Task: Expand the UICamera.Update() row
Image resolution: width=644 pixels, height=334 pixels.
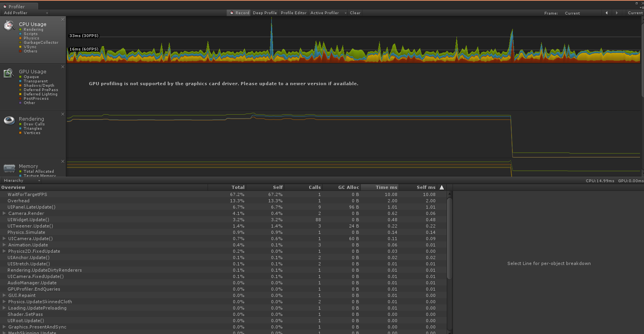Action: pos(4,239)
